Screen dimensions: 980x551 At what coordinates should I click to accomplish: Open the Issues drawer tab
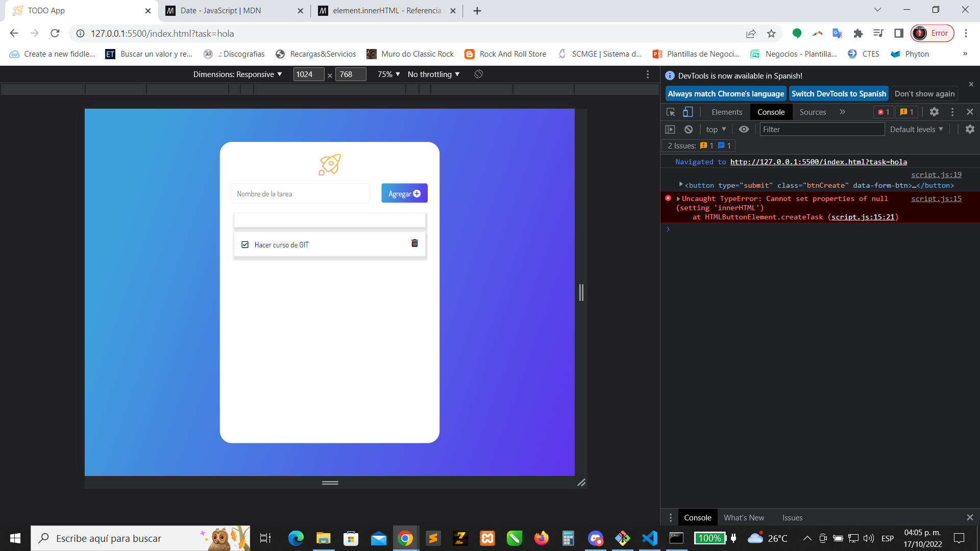pyautogui.click(x=792, y=518)
